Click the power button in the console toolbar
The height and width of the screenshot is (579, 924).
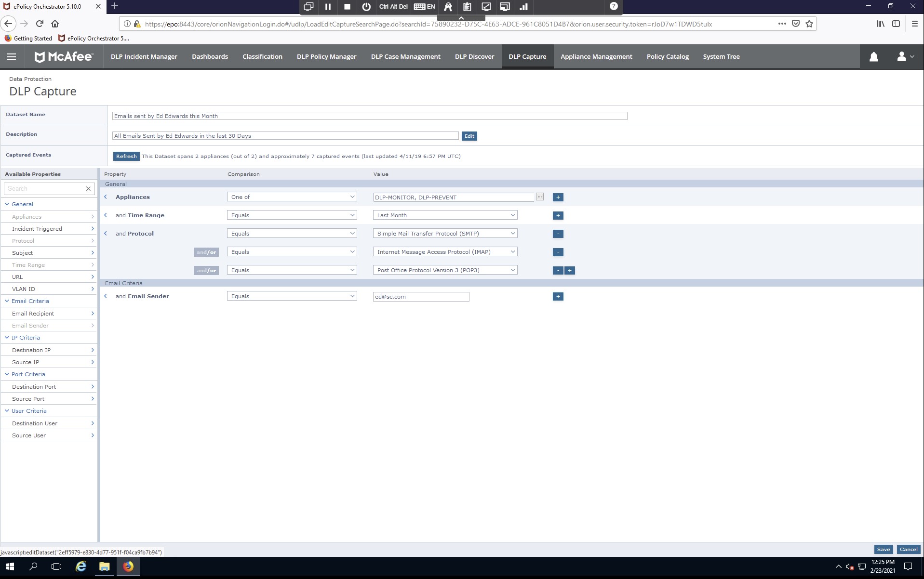(366, 7)
